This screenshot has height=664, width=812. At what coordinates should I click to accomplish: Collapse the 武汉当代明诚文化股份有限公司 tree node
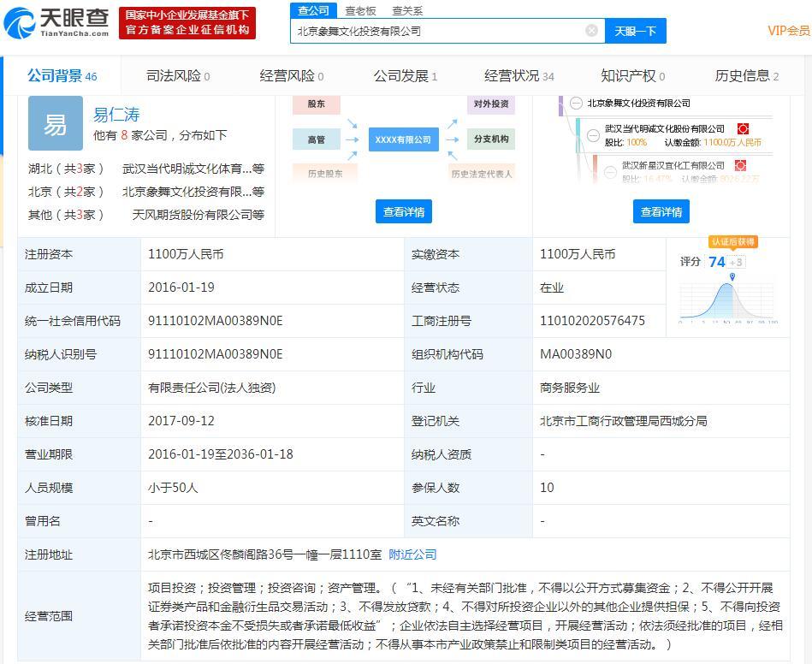pyautogui.click(x=594, y=134)
